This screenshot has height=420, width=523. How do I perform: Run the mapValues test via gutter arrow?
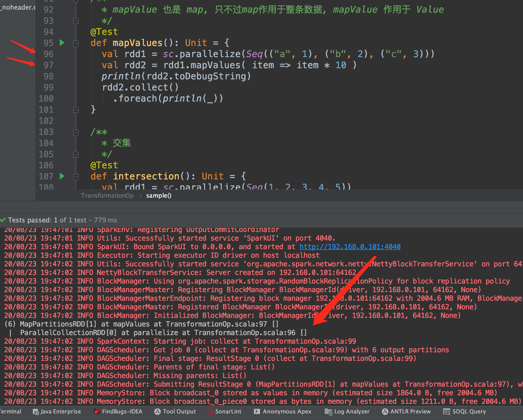click(x=62, y=43)
